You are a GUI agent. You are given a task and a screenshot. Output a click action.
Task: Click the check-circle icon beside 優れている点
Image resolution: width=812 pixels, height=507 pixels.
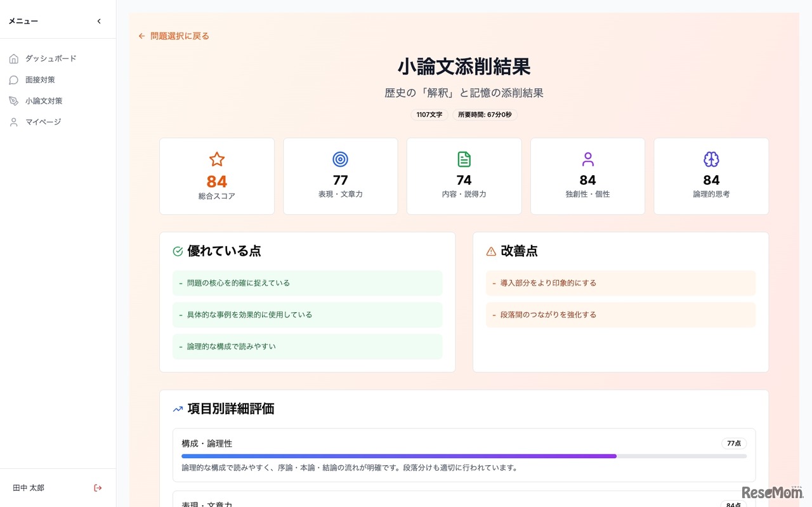pos(178,251)
